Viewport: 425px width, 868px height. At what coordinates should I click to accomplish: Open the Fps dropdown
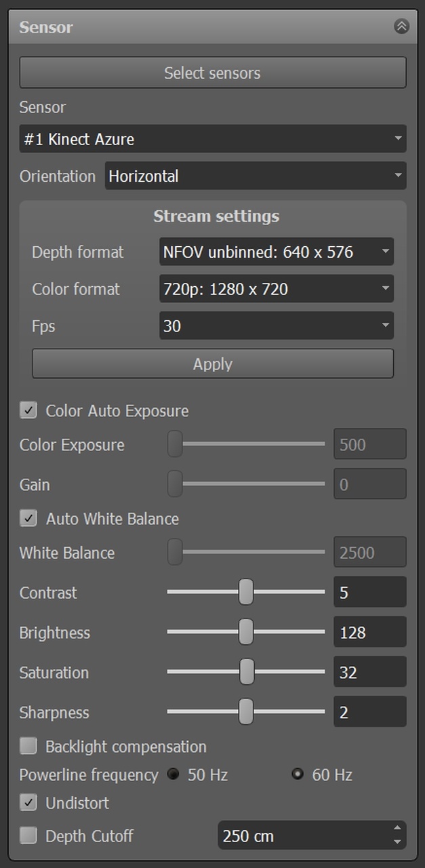click(276, 326)
